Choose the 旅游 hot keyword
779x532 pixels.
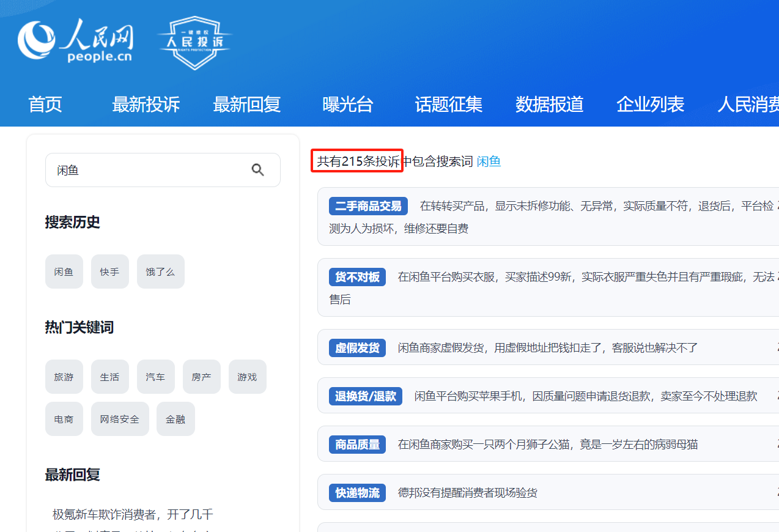click(64, 377)
